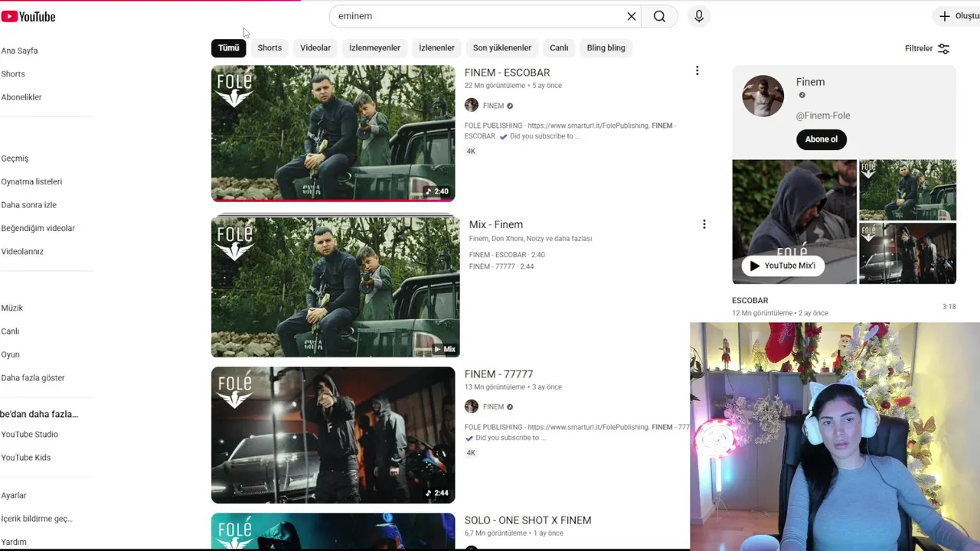The image size is (980, 551).
Task: Open SOLO - ONE SHOT X FINEM title
Action: [x=528, y=520]
